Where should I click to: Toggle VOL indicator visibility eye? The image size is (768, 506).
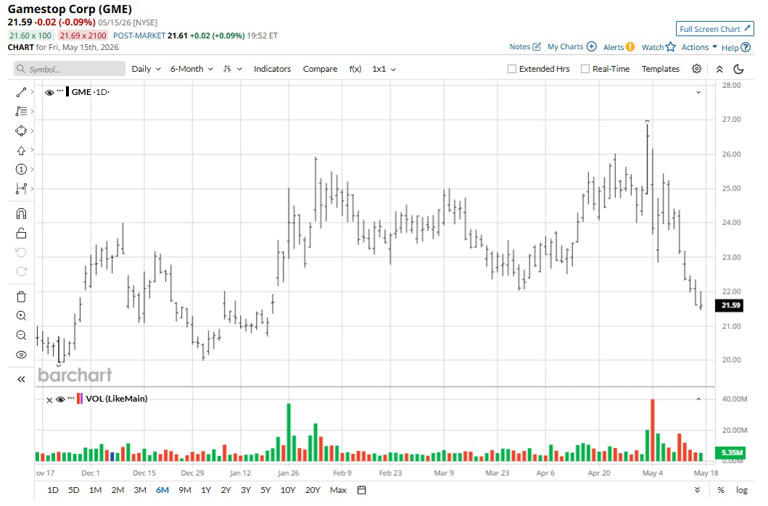tap(60, 400)
